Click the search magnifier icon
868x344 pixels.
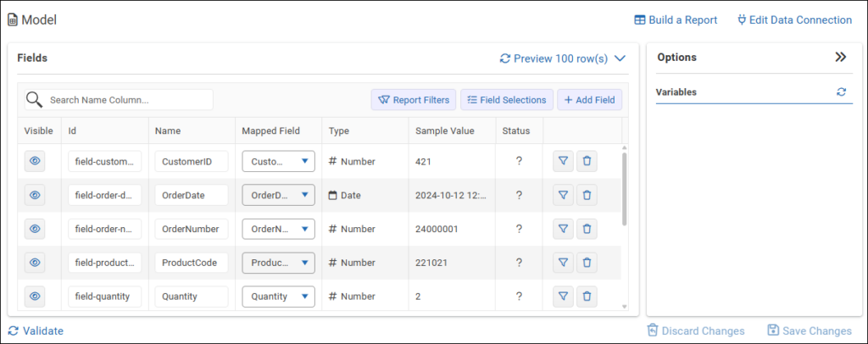coord(34,100)
